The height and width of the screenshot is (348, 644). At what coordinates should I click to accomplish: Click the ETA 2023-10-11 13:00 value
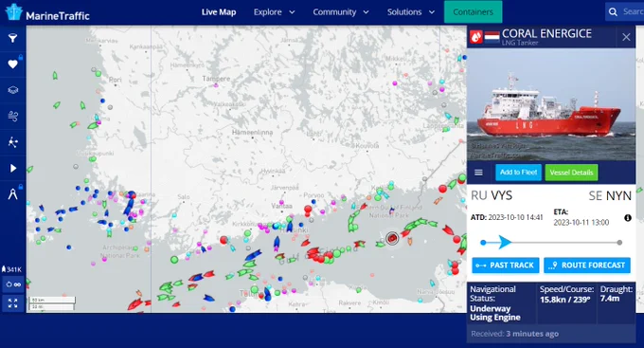[x=581, y=223]
